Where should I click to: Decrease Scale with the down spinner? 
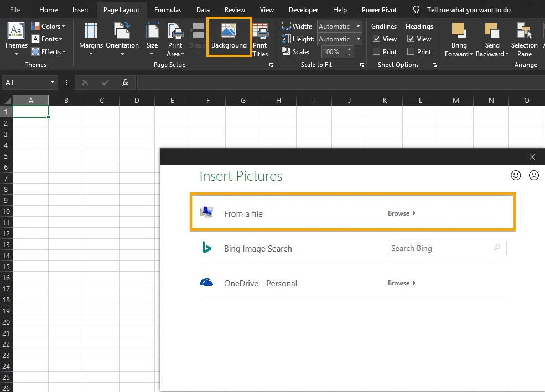350,54
